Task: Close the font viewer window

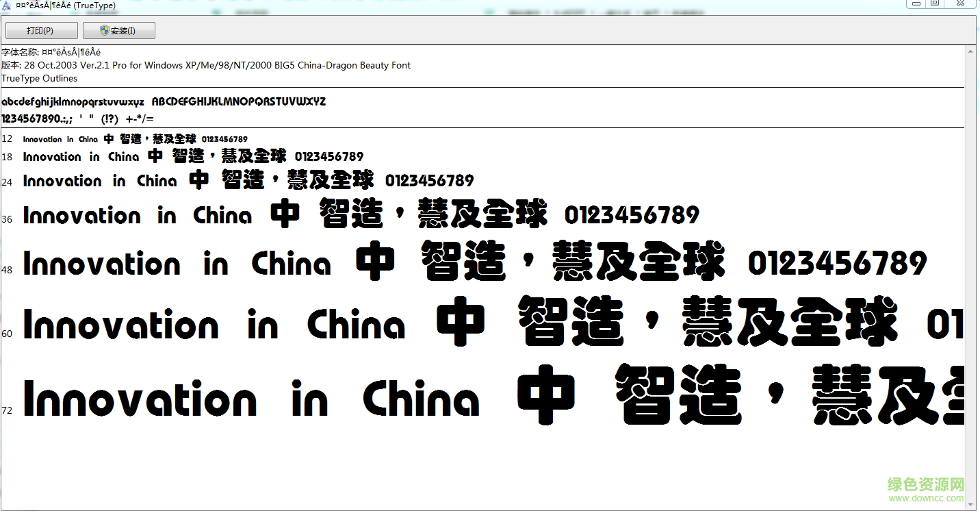Action: point(960,3)
